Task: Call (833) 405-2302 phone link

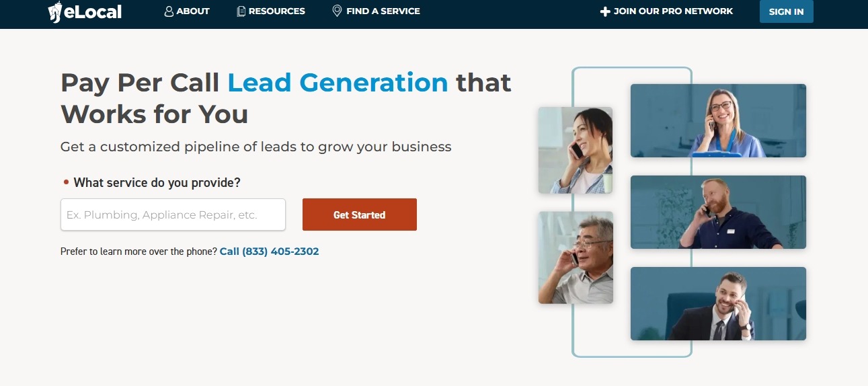Action: pos(269,252)
